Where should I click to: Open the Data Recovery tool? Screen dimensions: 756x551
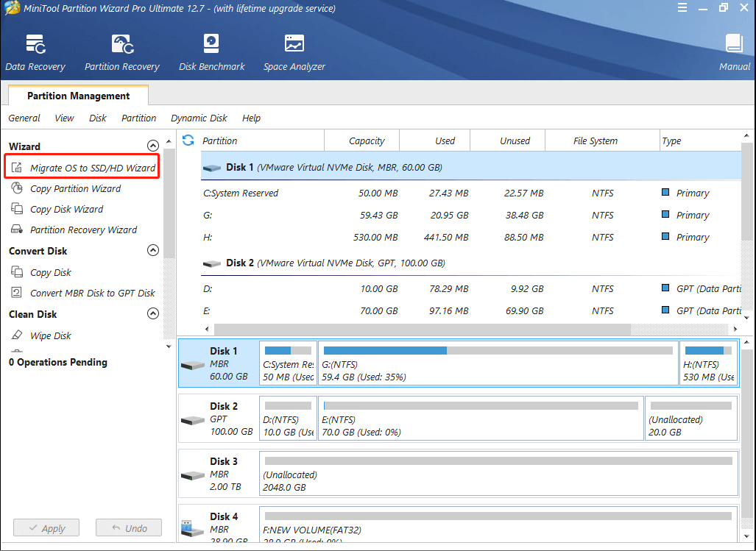click(35, 52)
